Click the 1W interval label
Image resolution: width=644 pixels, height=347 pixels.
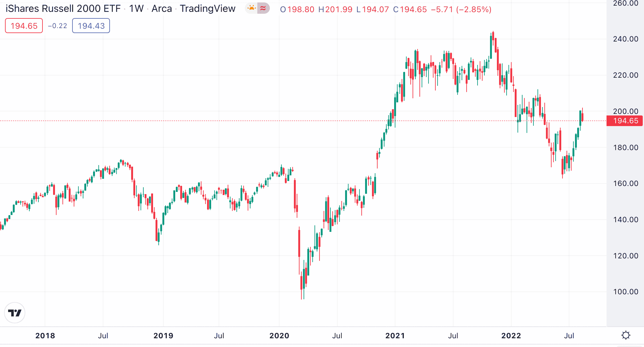[136, 9]
